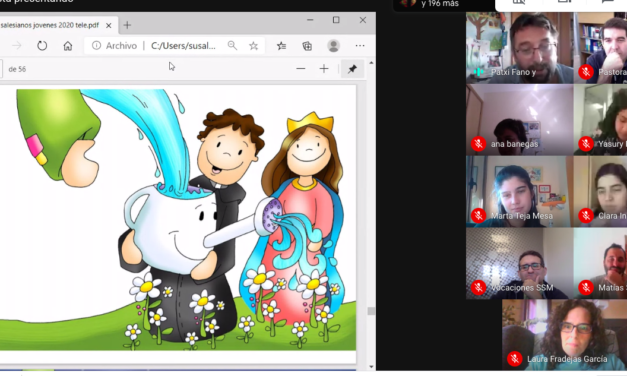
Task: Close the salesianos jovenes 2020 tele.pdf tab
Action: coord(108,26)
